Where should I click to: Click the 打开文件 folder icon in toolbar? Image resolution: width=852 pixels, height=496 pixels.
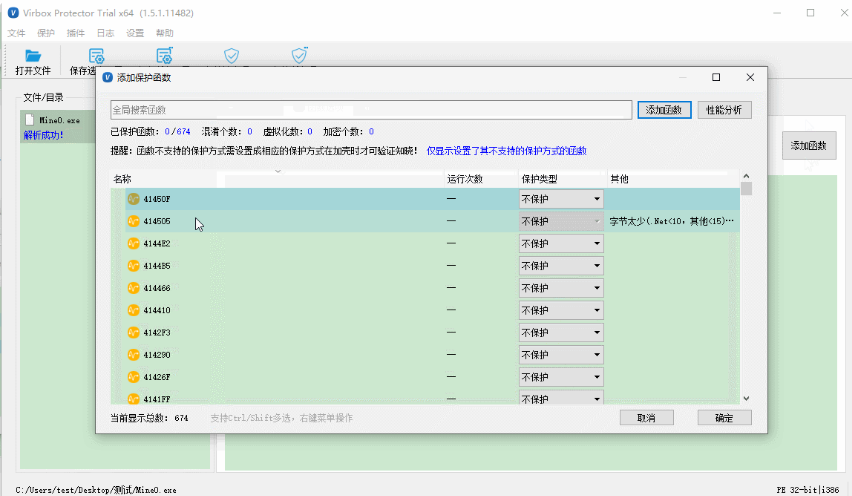coord(33,55)
